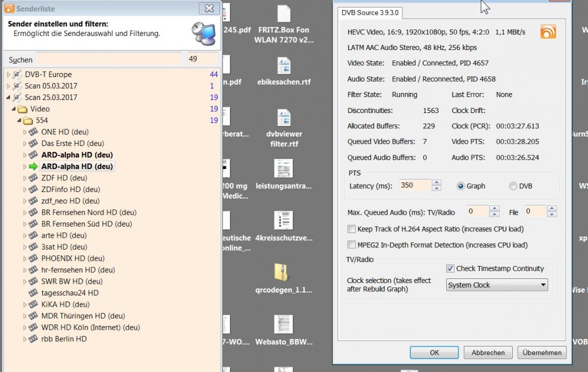Click the Max. Queued Audio File field

535,211
